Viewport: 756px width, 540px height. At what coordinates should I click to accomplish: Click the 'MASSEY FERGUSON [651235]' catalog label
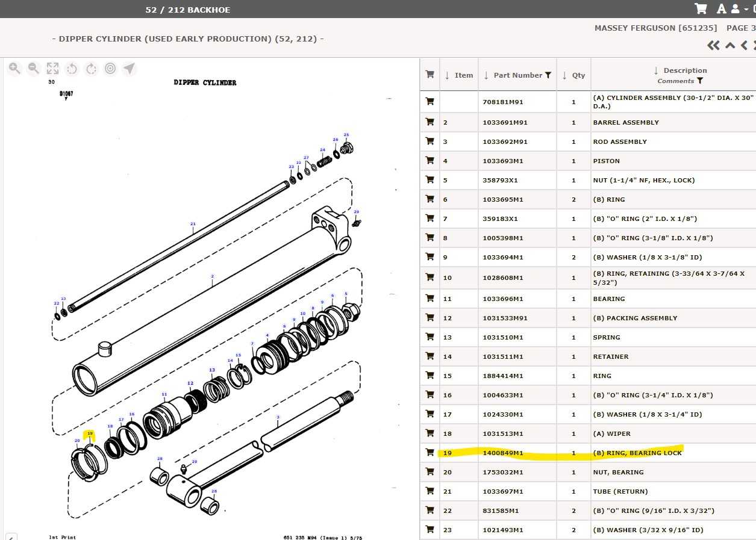656,28
